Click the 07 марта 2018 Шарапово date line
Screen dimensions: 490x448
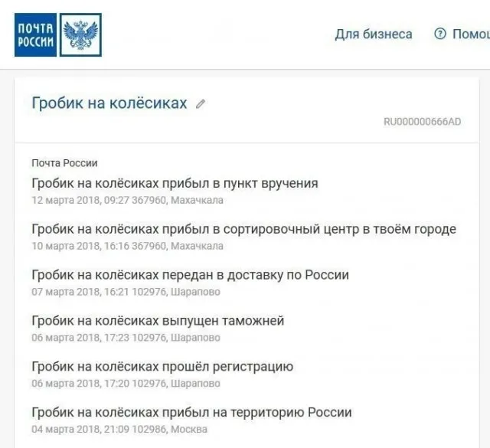[x=126, y=292]
